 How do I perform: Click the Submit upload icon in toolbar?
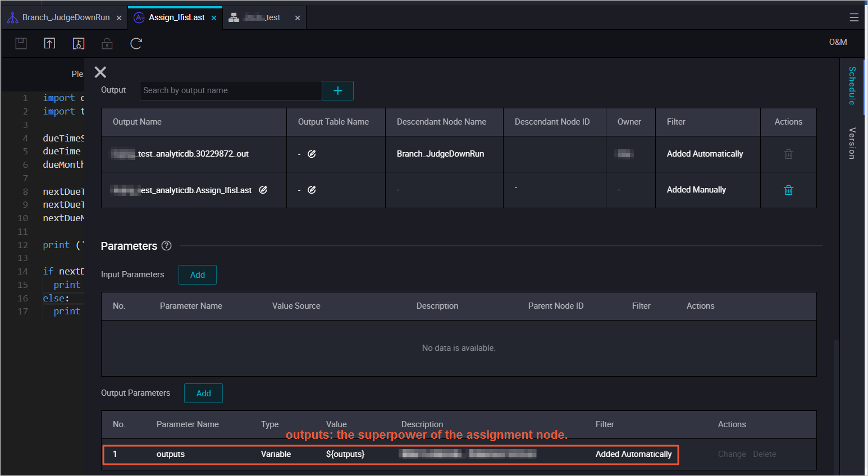[49, 43]
